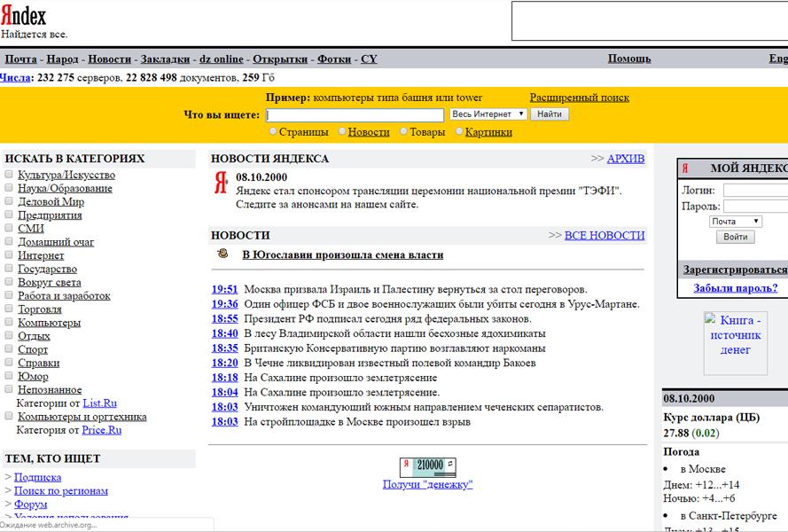The image size is (788, 532).
Task: Tick the Компьютеры category checkbox
Action: tap(9, 323)
